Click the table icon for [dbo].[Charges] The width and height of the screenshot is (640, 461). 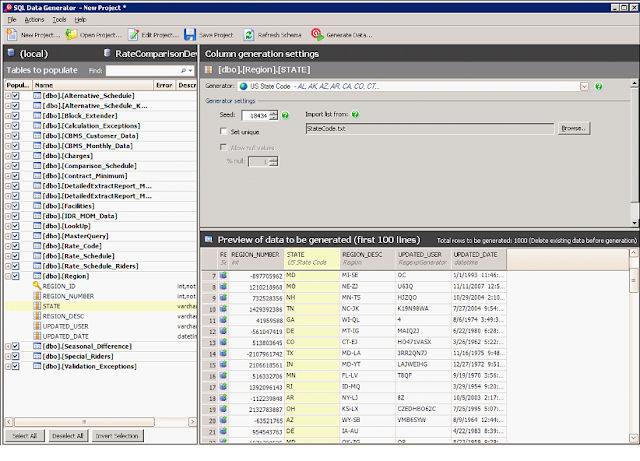[37, 156]
